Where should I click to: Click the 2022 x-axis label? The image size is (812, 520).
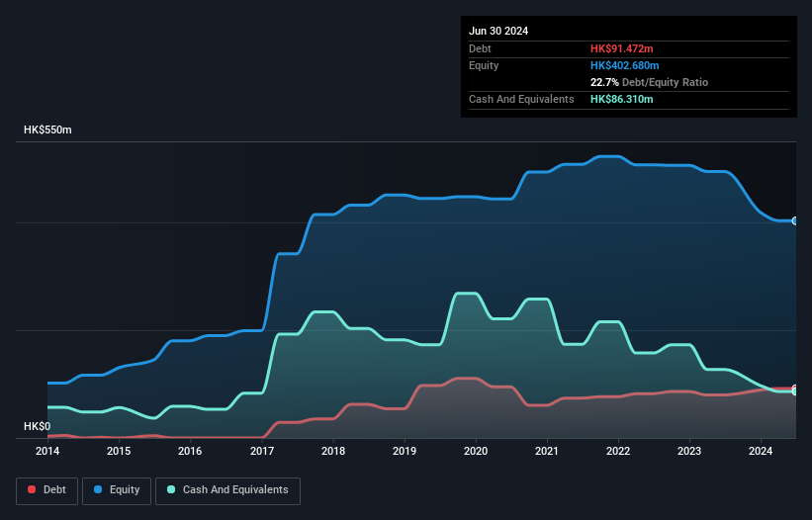(618, 451)
